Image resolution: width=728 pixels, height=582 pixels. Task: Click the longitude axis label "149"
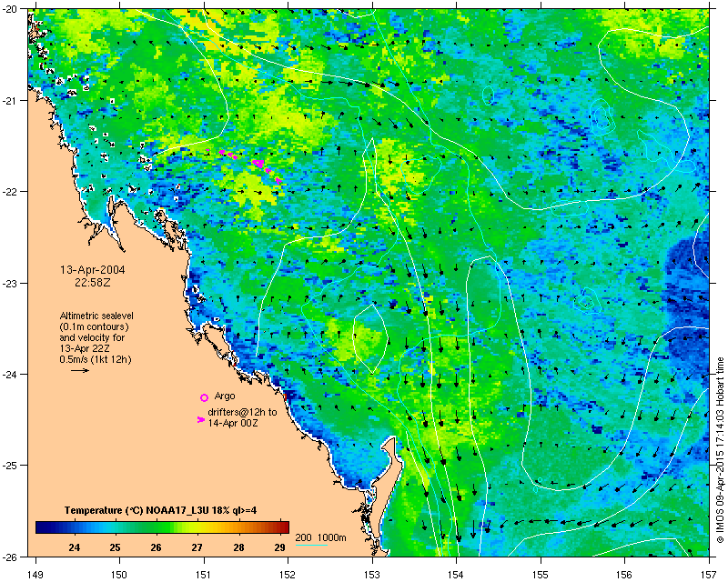click(x=35, y=575)
